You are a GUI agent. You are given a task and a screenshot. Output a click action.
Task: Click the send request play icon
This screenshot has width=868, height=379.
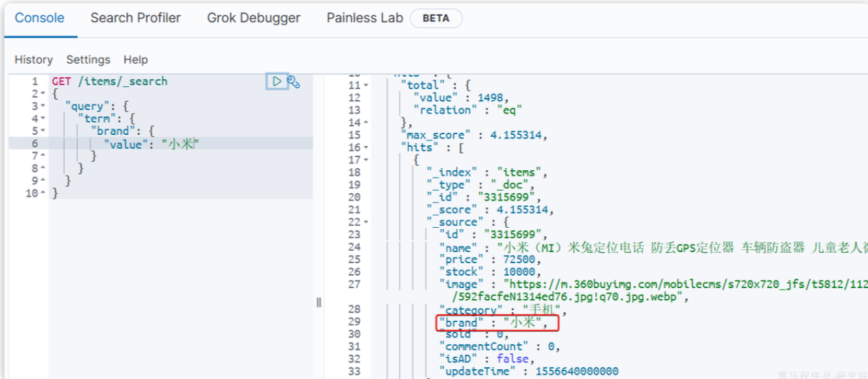click(x=277, y=81)
